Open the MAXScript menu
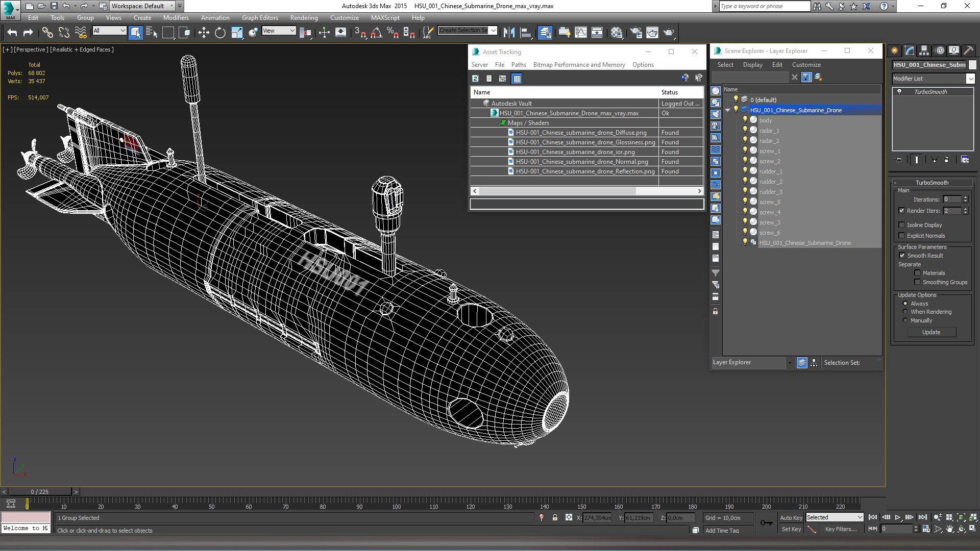Screen dimensions: 980x551 coord(385,18)
